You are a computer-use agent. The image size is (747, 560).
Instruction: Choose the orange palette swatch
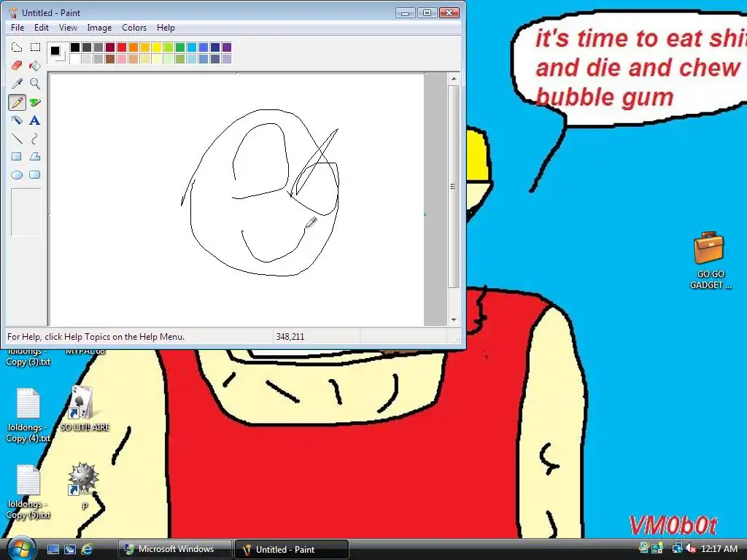133,47
